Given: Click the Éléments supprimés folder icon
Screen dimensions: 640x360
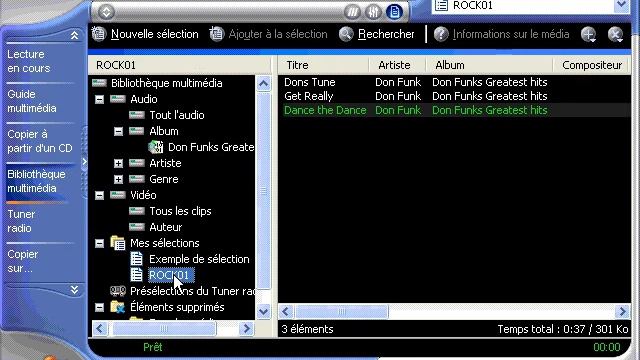Looking at the screenshot, I should coord(118,307).
